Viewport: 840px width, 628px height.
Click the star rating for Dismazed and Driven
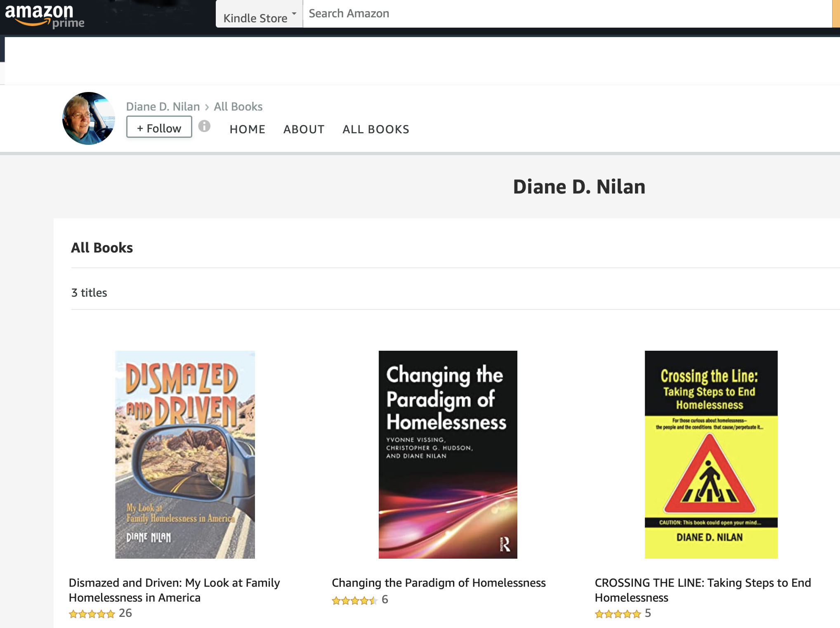[x=92, y=614]
